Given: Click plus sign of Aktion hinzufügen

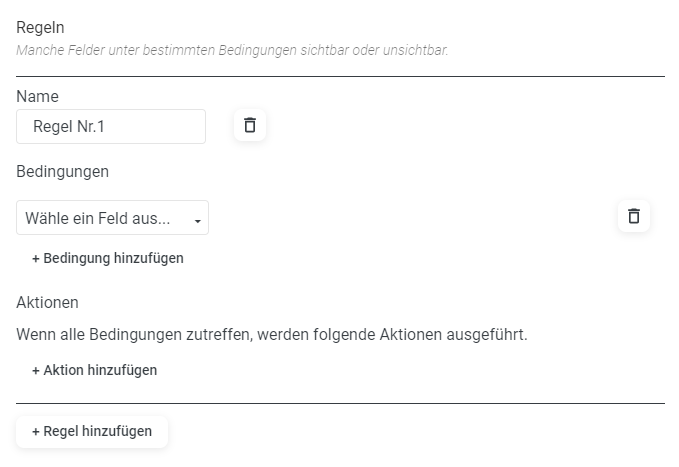Looking at the screenshot, I should [36, 371].
